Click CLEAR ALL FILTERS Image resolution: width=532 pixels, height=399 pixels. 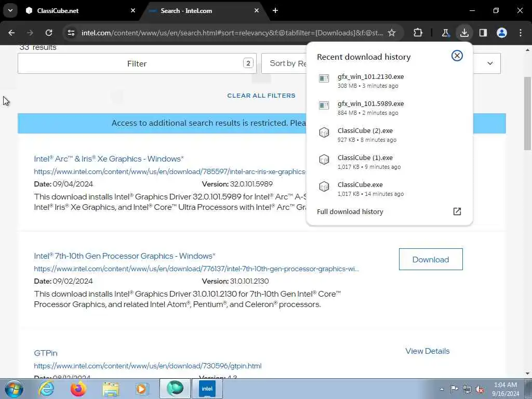261,96
